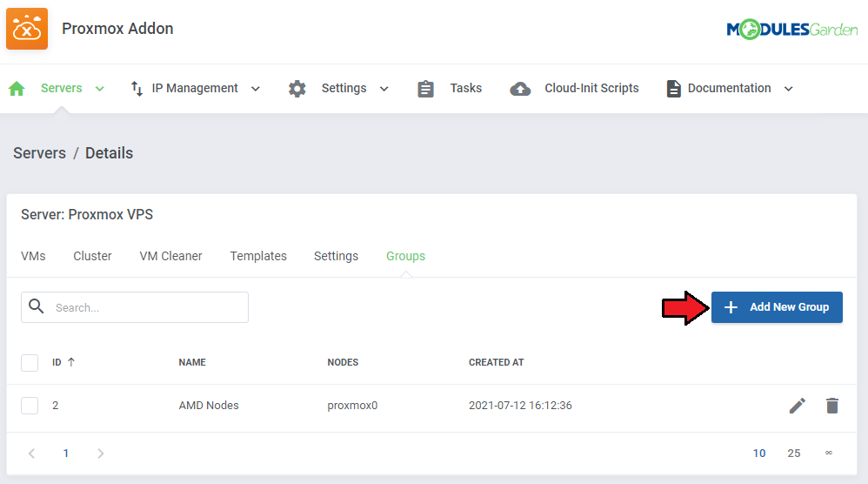Go to next page with right chevron
Image resolution: width=868 pixels, height=484 pixels.
pyautogui.click(x=100, y=454)
